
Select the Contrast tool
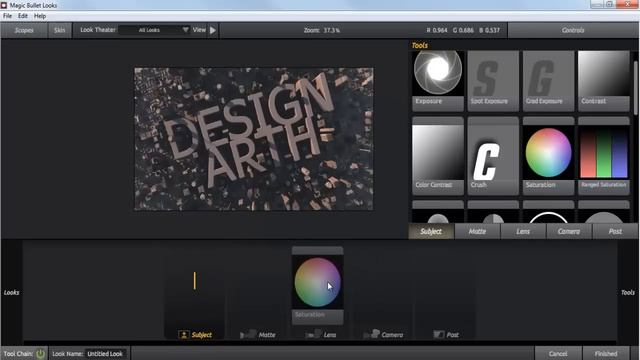[604, 81]
